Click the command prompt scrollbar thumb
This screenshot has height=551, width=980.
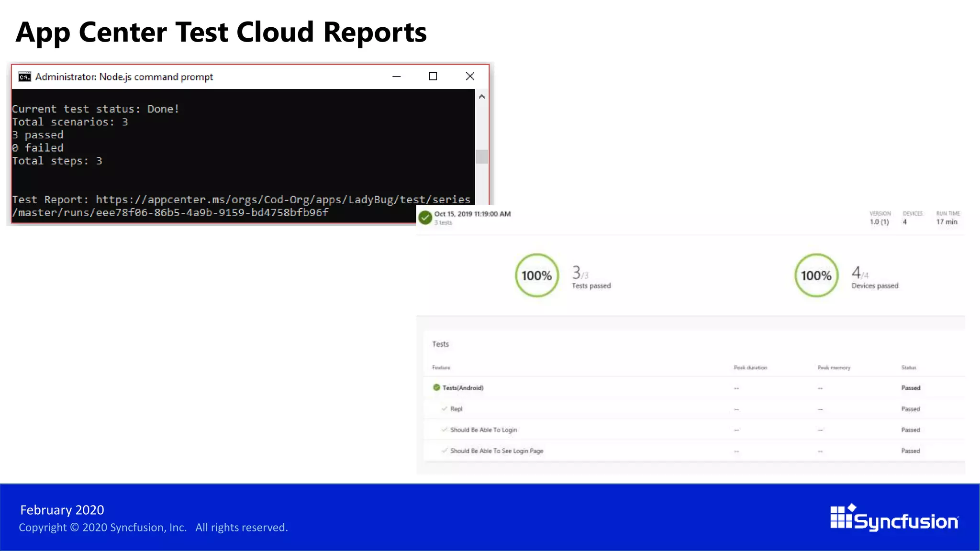tap(482, 156)
